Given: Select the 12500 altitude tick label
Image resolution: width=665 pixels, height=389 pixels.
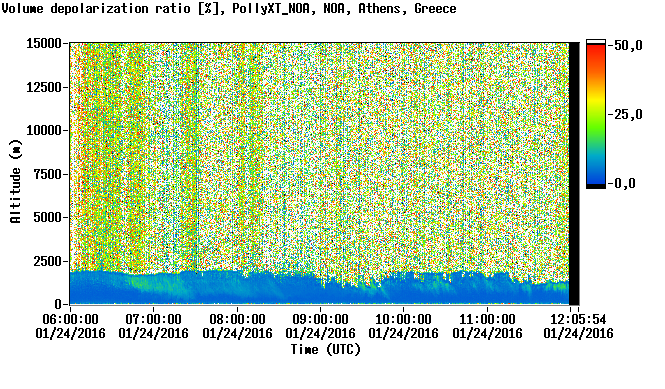Looking at the screenshot, I should click(44, 87).
